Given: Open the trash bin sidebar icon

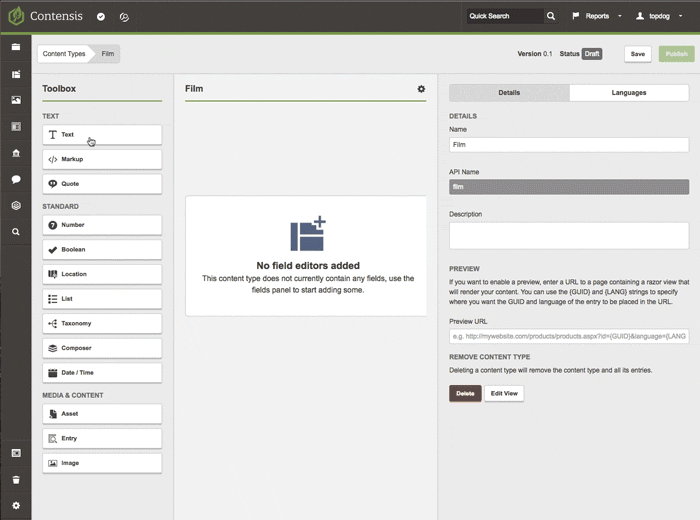Looking at the screenshot, I should coord(16,480).
